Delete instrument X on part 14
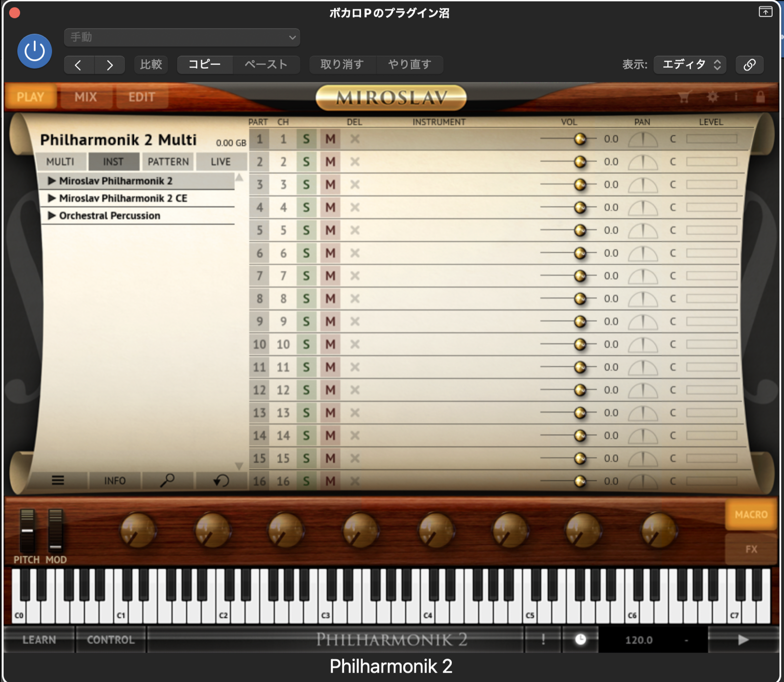Image resolution: width=784 pixels, height=682 pixels. (x=355, y=435)
